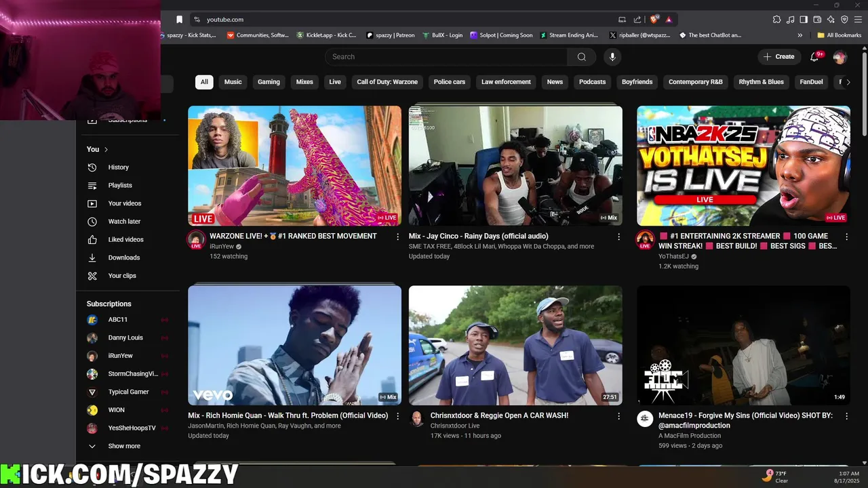Click the browser bookmark icon beside address bar
Image resolution: width=868 pixels, height=488 pixels.
point(179,20)
